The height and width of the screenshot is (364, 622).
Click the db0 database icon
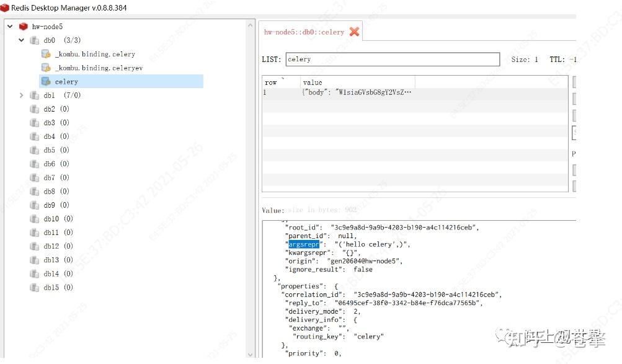pos(35,40)
